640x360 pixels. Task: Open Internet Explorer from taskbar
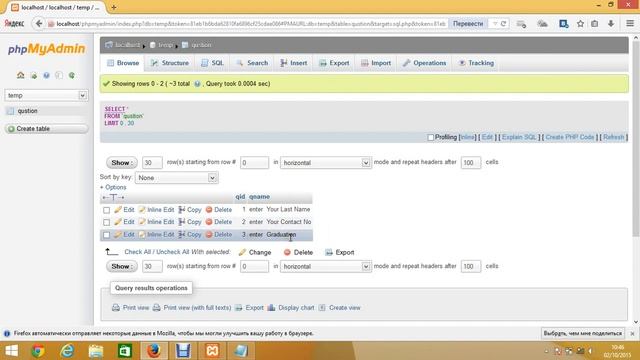67,351
